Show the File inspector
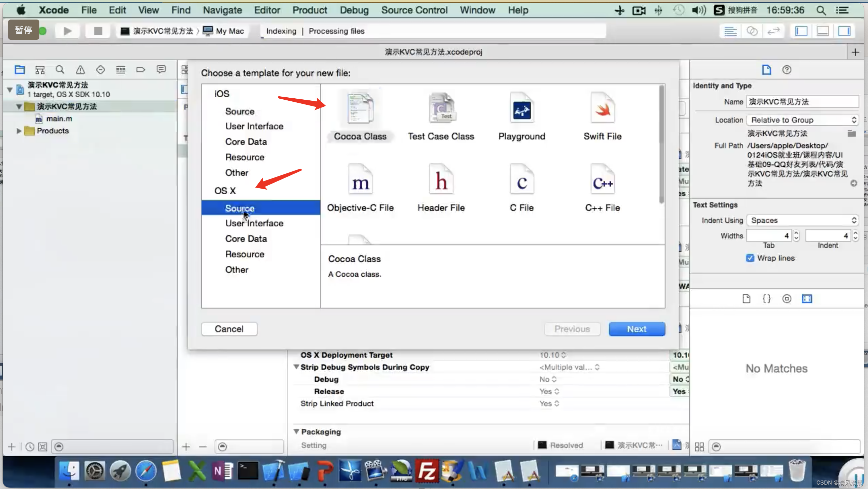This screenshot has width=868, height=489. click(766, 70)
